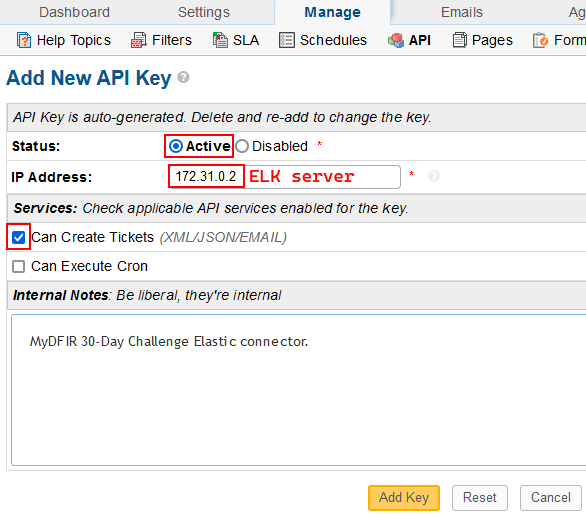Click the Reset button
This screenshot has height=516, width=586.
point(480,498)
